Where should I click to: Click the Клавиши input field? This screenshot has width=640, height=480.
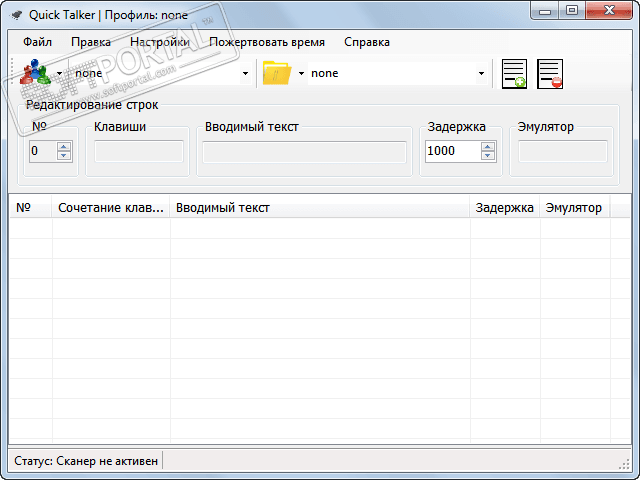coord(139,151)
